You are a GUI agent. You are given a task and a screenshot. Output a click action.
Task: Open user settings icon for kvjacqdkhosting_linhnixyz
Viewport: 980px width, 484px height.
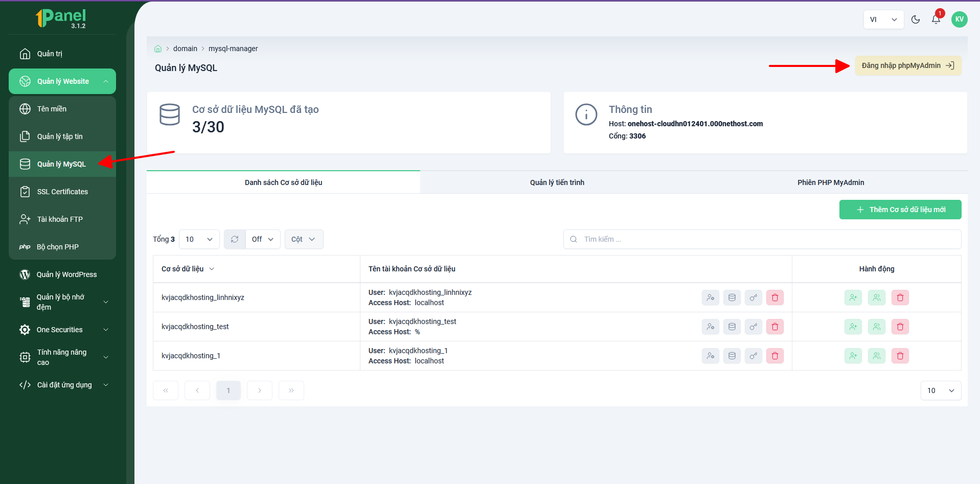711,297
